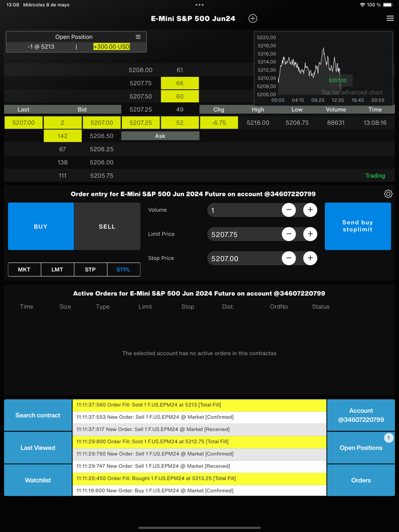Increase Volume with plus button

[x=310, y=210]
